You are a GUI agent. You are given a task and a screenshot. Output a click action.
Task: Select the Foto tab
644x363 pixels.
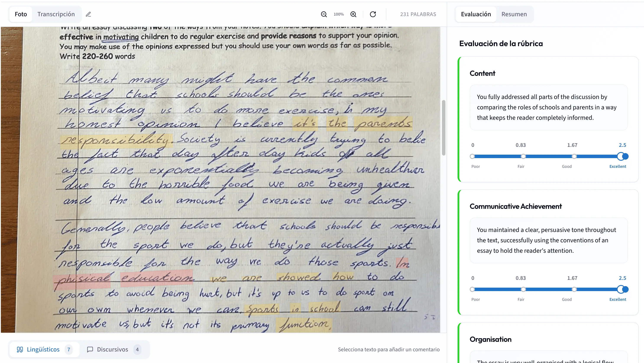point(21,14)
